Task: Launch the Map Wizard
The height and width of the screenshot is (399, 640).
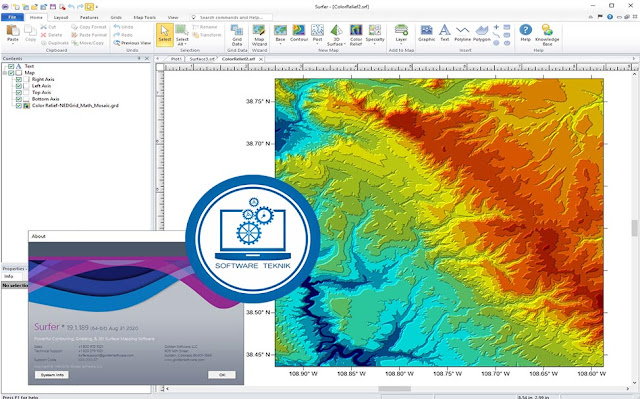Action: (x=259, y=35)
